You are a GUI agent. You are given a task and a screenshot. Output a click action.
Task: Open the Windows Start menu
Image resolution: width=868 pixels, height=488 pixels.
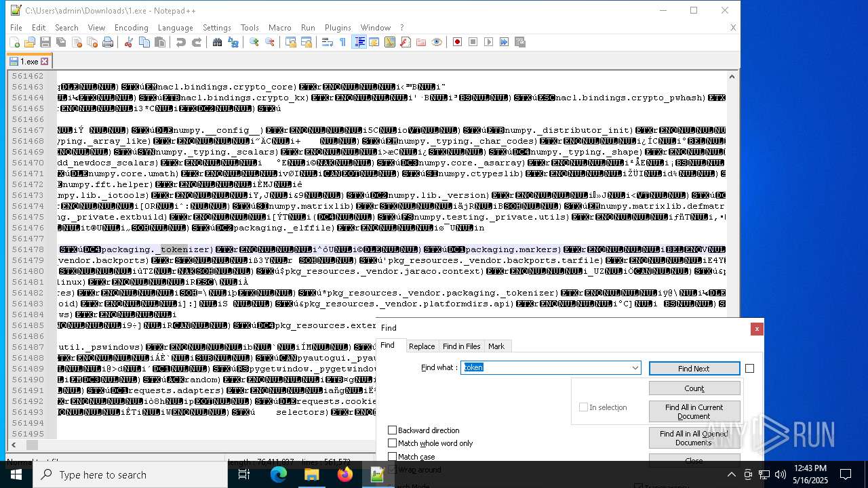point(16,474)
